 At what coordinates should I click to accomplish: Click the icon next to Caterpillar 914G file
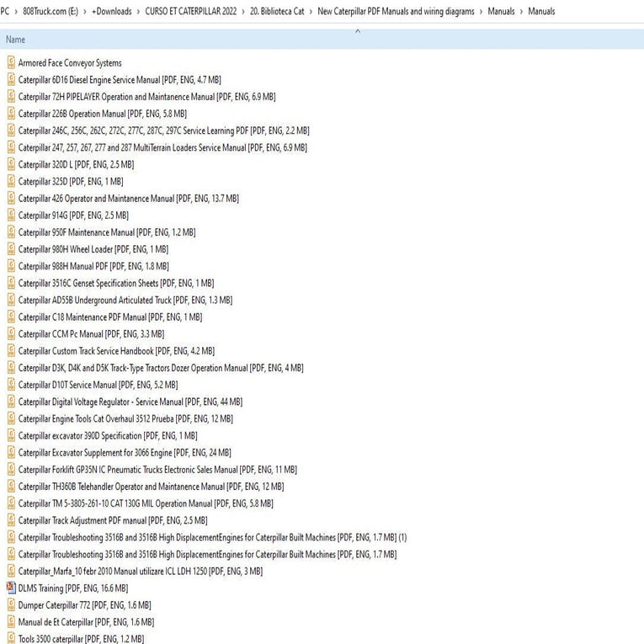(x=11, y=216)
